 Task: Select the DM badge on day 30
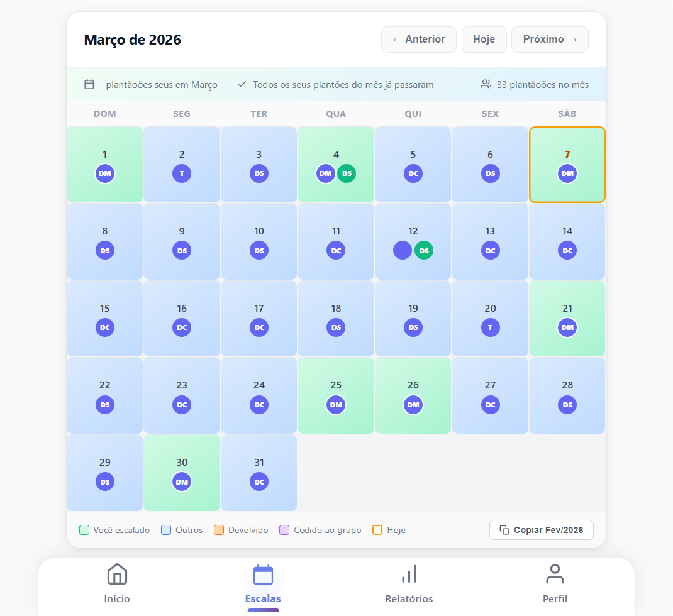point(182,481)
